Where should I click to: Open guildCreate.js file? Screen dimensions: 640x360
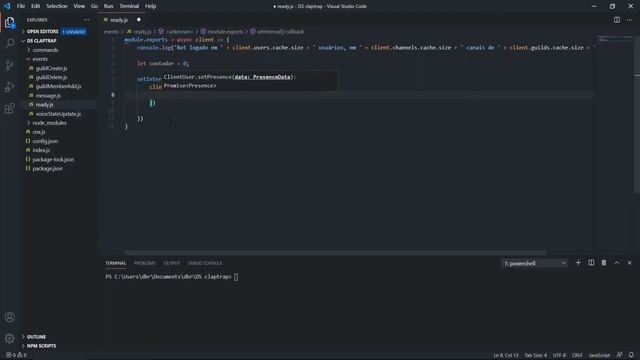51,68
